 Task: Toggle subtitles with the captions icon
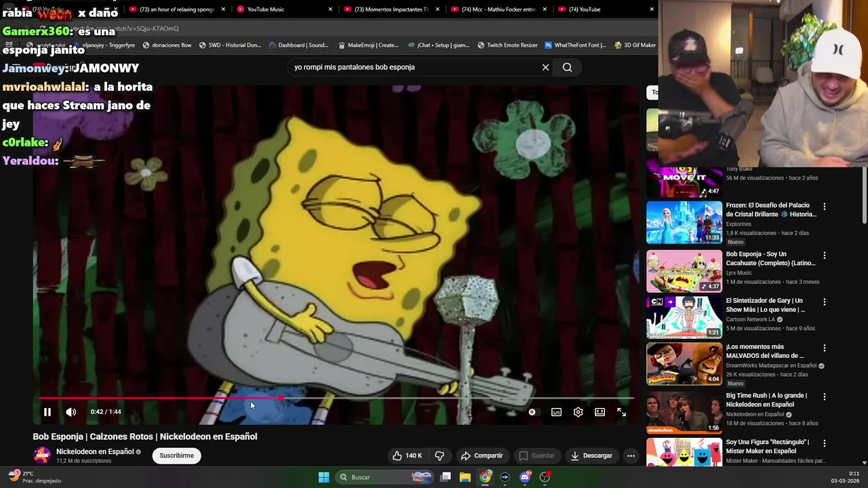(556, 412)
